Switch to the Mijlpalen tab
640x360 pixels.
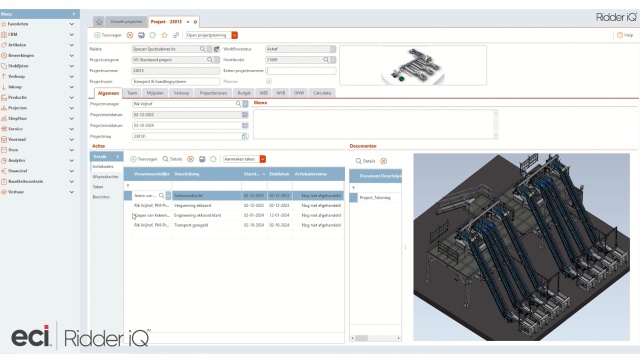tap(155, 93)
